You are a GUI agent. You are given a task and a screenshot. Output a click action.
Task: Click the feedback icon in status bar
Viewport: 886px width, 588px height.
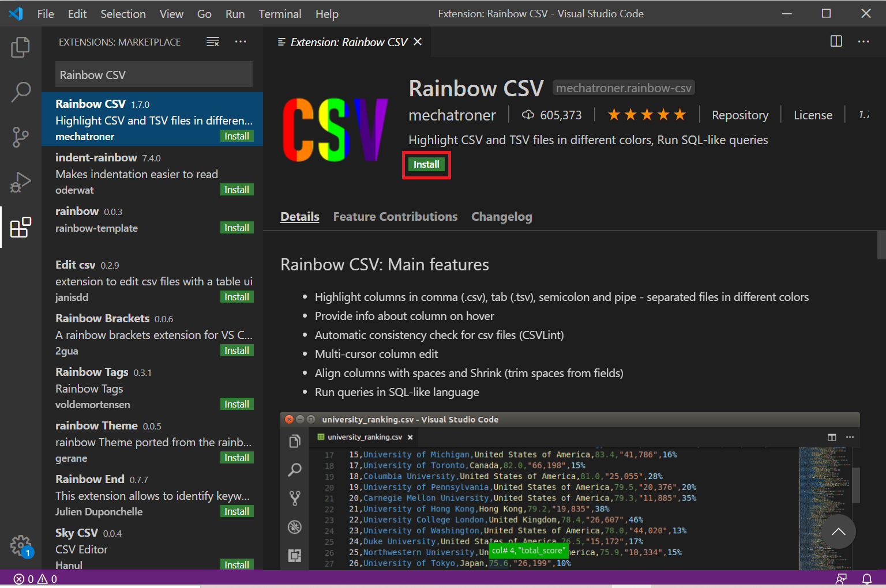point(841,579)
